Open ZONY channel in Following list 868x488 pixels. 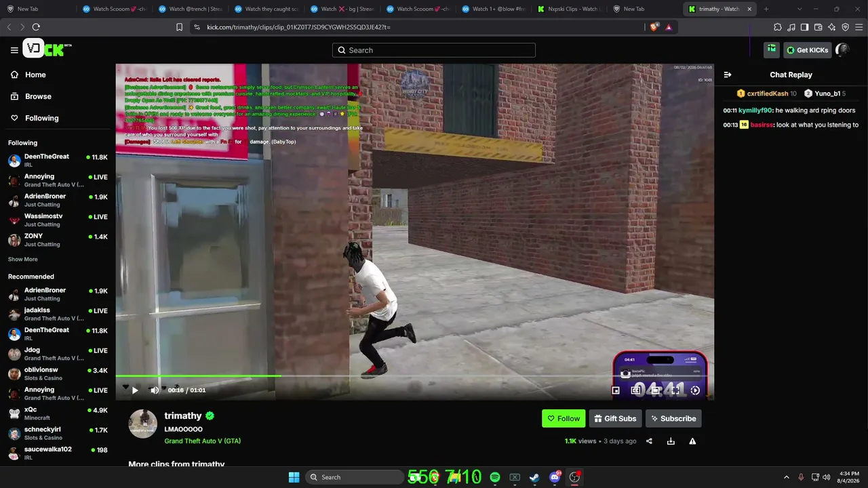click(x=58, y=240)
